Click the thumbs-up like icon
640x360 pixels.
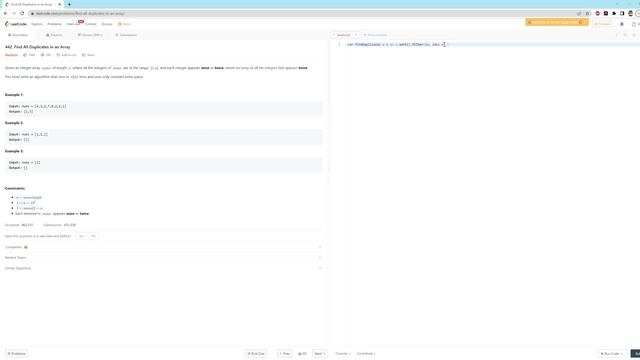(25, 55)
